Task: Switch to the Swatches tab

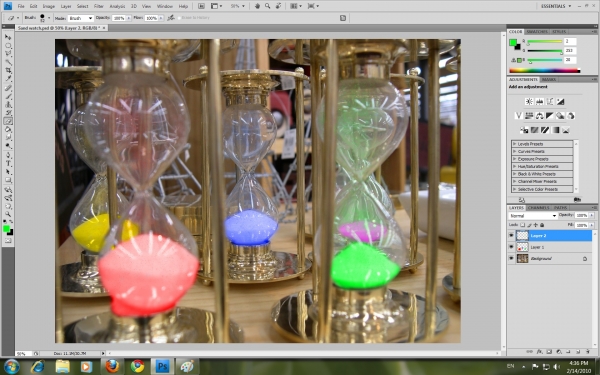Action: [x=537, y=31]
